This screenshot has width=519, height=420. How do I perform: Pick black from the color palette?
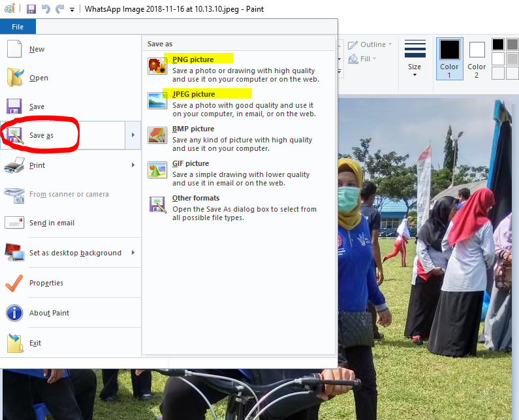(498, 44)
